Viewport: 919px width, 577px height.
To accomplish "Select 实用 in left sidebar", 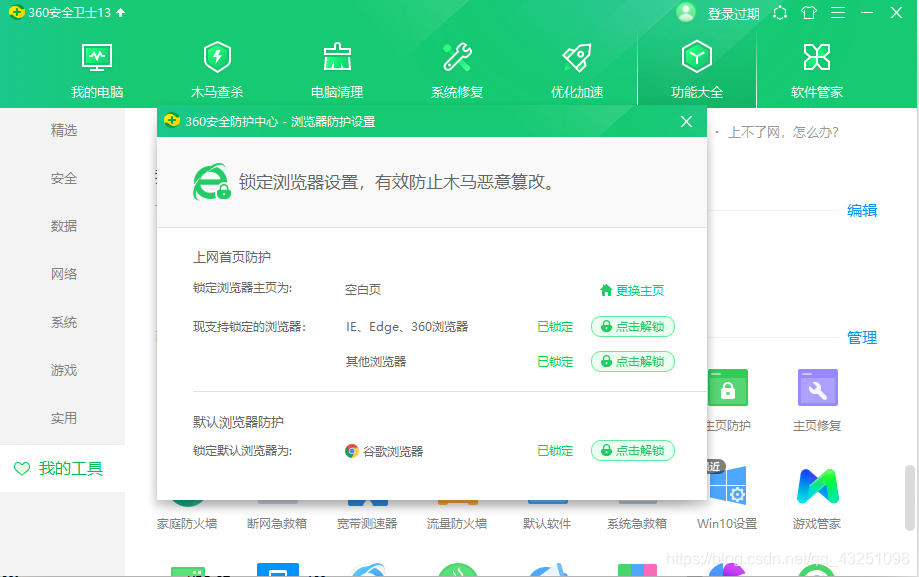I will pyautogui.click(x=63, y=418).
